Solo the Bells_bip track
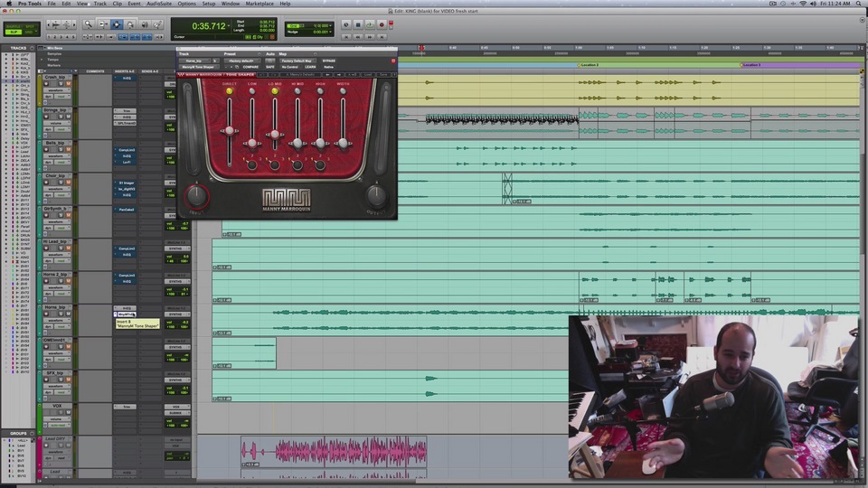The height and width of the screenshot is (488, 868). coord(61,149)
